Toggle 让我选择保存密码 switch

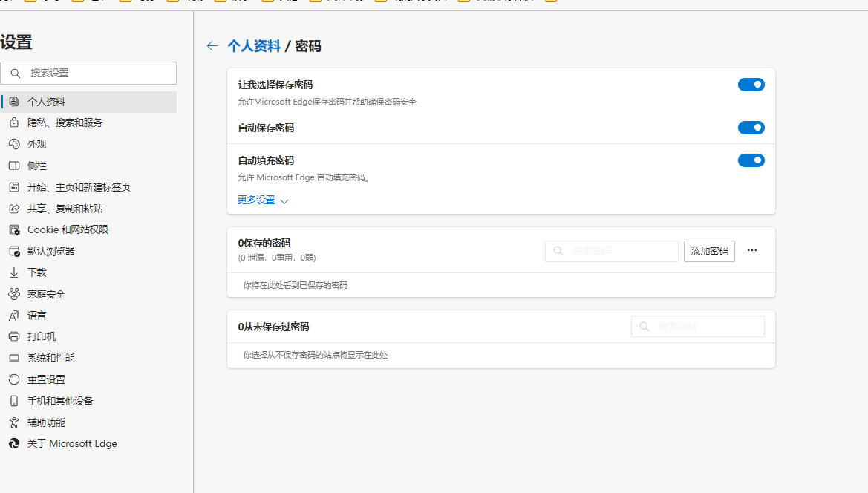click(x=751, y=85)
